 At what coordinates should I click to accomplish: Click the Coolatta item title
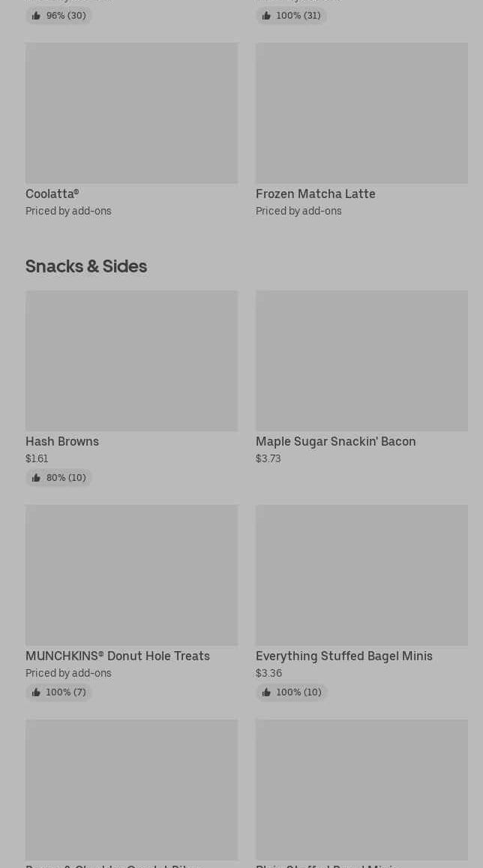pos(52,194)
